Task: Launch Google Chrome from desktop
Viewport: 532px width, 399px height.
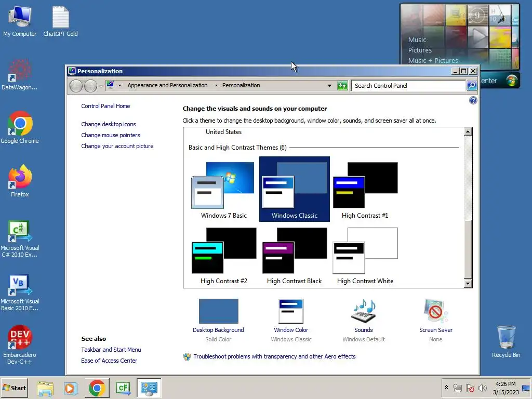Action: [x=20, y=128]
